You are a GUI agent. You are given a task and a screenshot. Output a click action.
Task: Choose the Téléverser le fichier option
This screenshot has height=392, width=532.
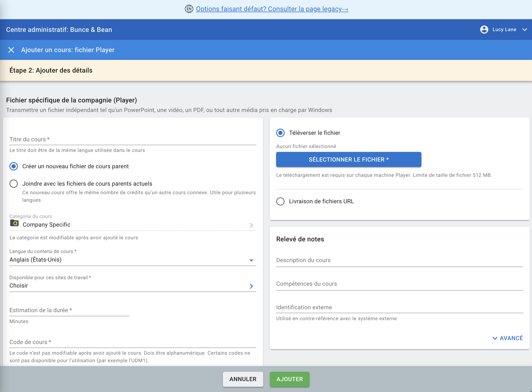click(x=280, y=133)
